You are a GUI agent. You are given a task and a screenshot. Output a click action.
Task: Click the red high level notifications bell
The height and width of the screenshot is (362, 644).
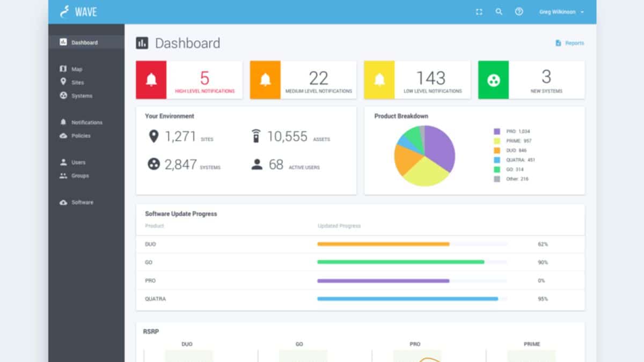coord(151,80)
